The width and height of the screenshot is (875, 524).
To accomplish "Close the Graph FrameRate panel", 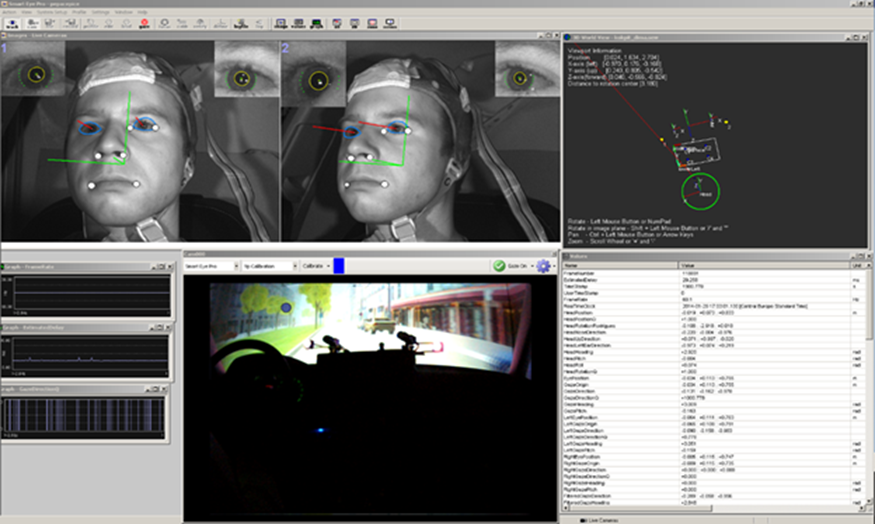I will (x=170, y=268).
